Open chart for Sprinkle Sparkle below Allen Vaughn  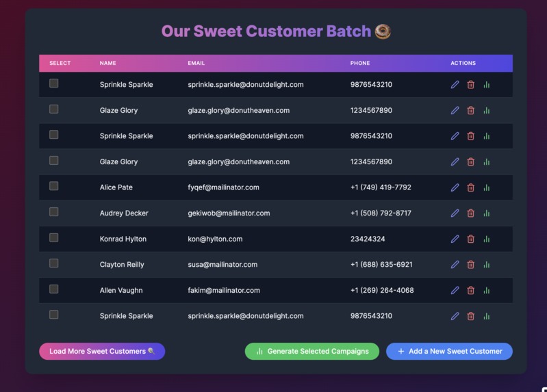tap(487, 316)
